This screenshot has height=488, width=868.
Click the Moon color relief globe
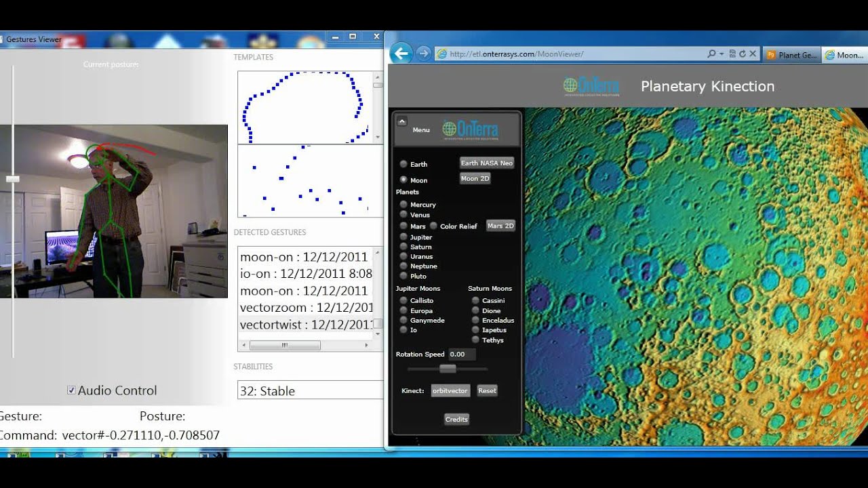697,277
